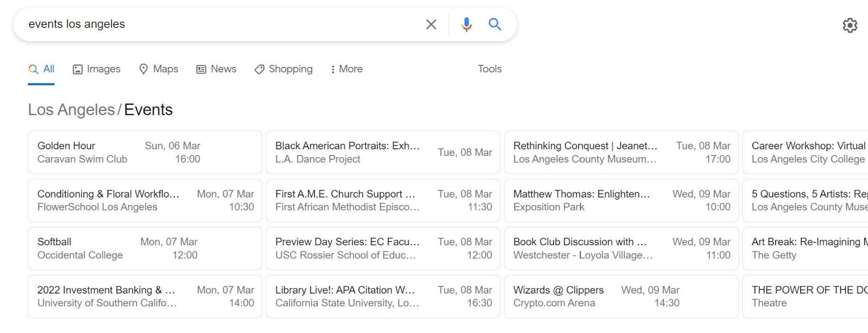
Task: Open the Golden Hour event card
Action: (x=144, y=152)
